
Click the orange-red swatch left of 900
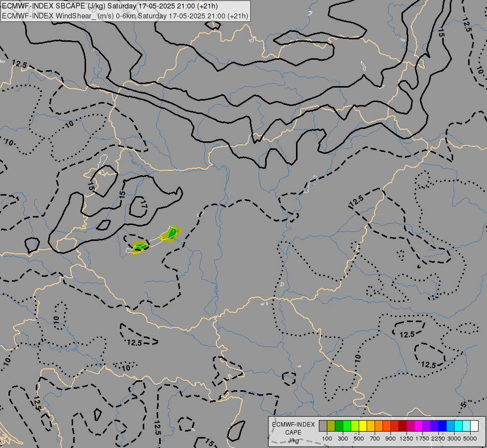[387, 426]
